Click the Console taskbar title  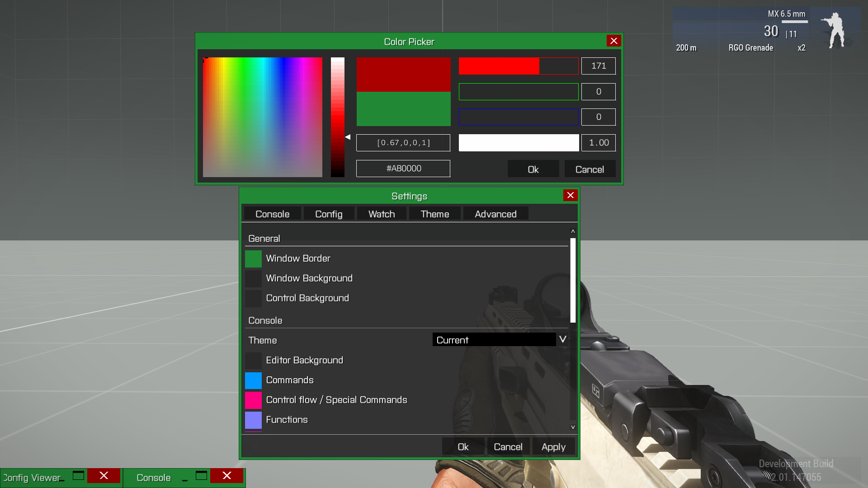pos(154,478)
